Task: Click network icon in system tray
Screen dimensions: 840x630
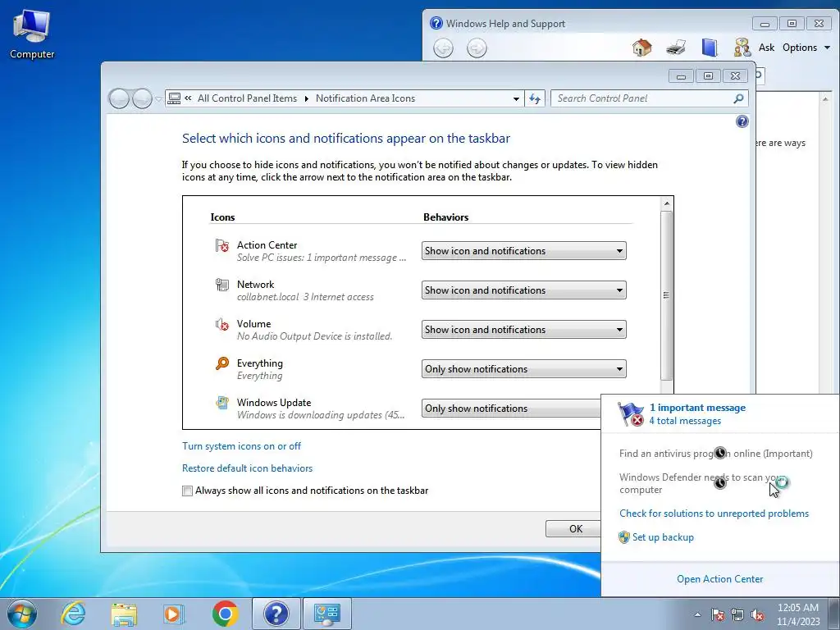Action: point(737,615)
